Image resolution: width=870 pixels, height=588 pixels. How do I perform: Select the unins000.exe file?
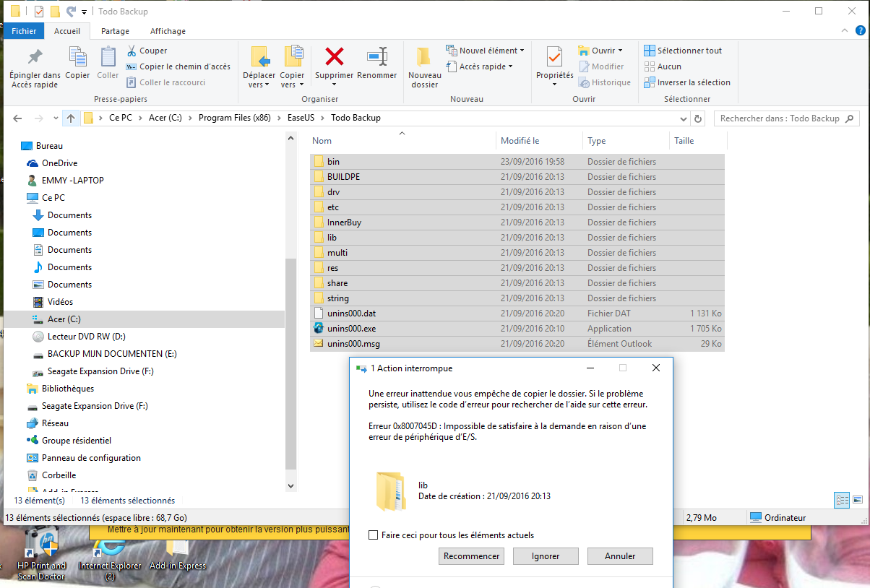(517, 329)
